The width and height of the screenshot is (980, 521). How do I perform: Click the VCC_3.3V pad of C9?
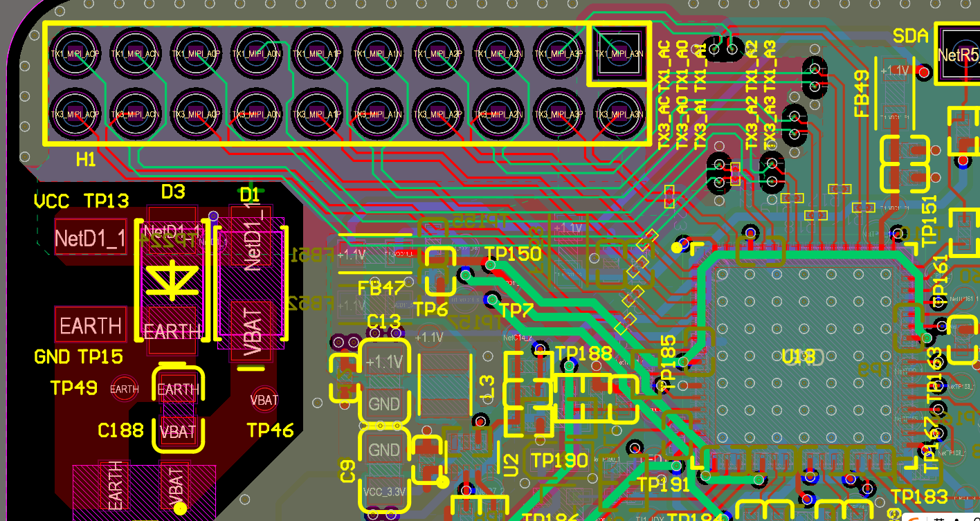[384, 492]
